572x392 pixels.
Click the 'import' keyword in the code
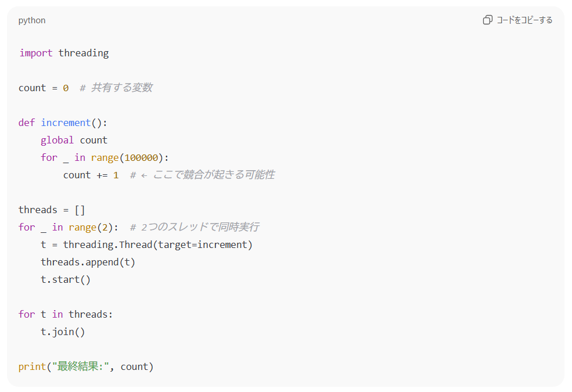[x=36, y=53]
